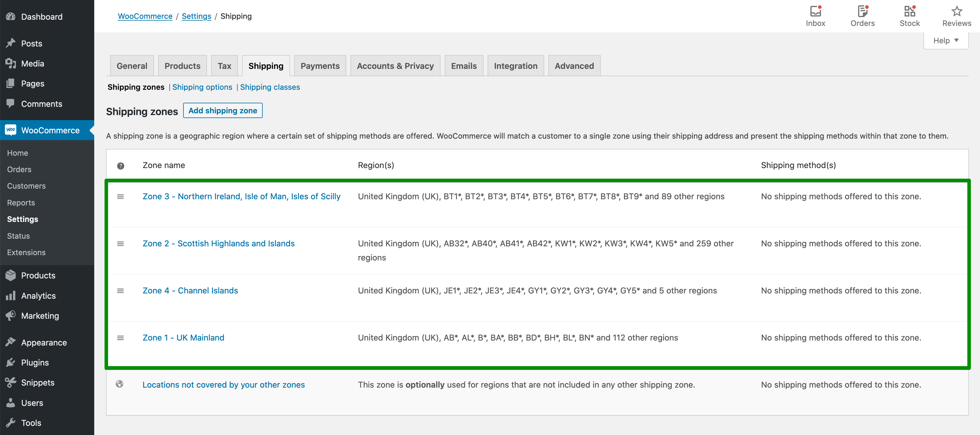Switch to the General settings tab
This screenshot has height=435, width=980.
132,66
